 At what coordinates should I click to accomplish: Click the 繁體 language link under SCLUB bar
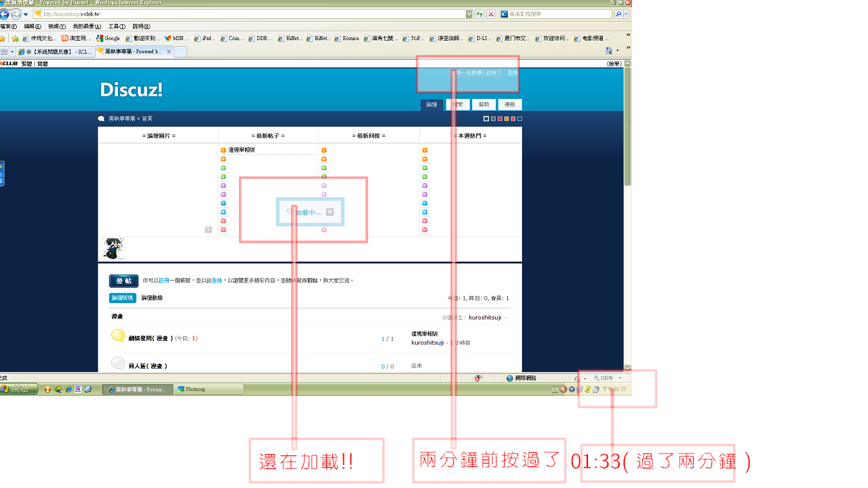pos(26,63)
